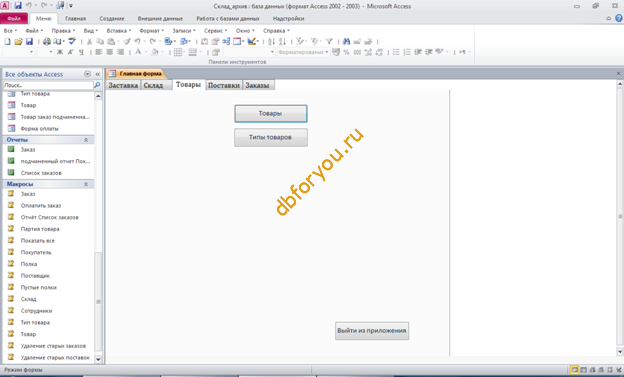Viewport: 624px width, 377px height.
Task: Click the Copy toolbar icon
Action: [x=100, y=41]
